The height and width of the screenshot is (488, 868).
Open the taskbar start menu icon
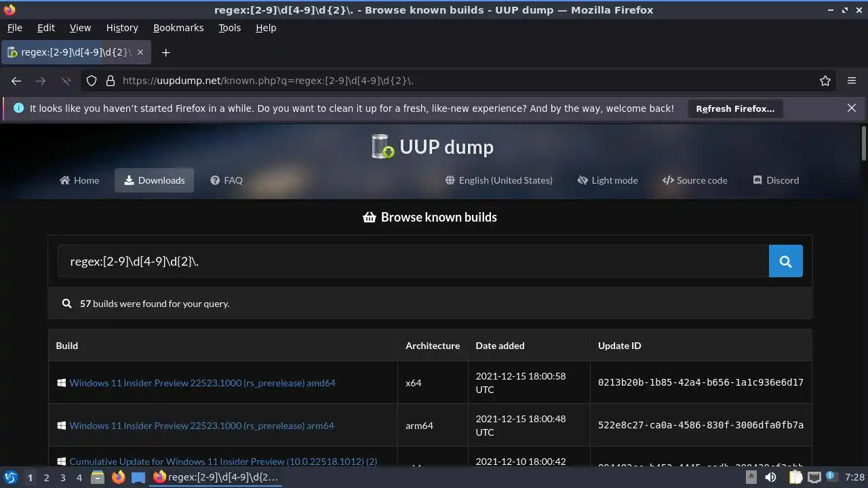coord(10,477)
